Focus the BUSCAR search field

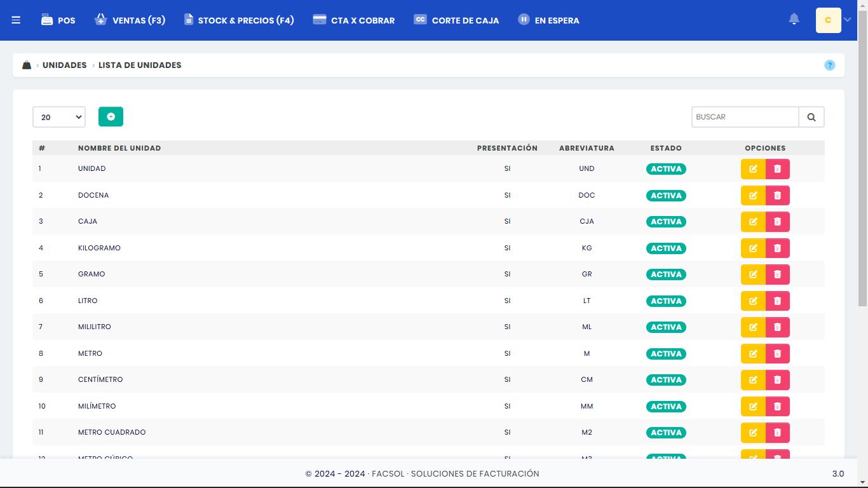[745, 117]
